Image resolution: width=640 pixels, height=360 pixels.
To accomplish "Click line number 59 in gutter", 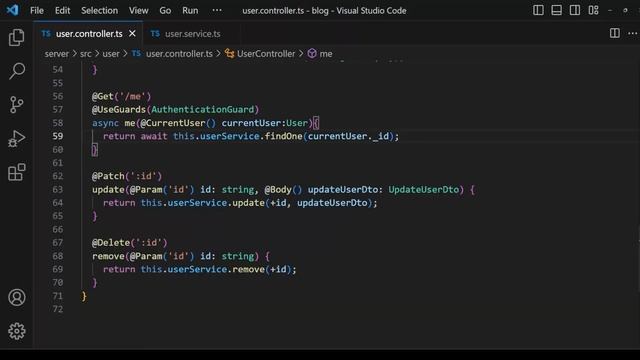I will [x=58, y=136].
